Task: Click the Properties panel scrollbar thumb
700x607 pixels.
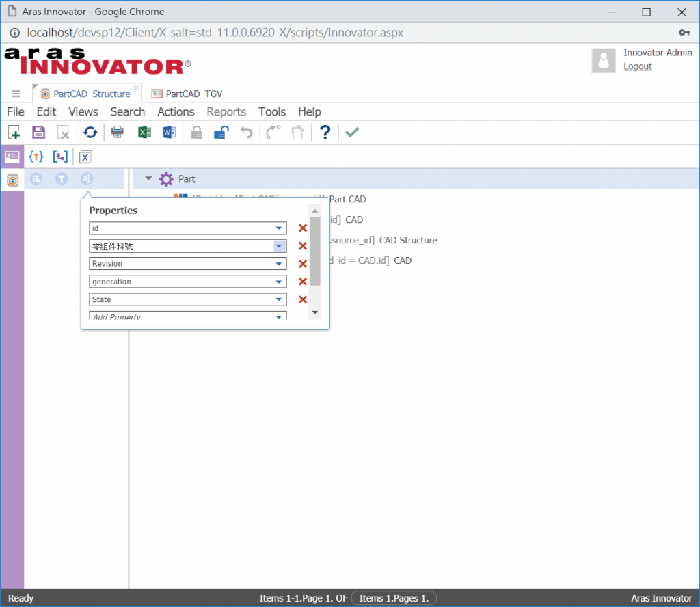Action: coord(314,251)
